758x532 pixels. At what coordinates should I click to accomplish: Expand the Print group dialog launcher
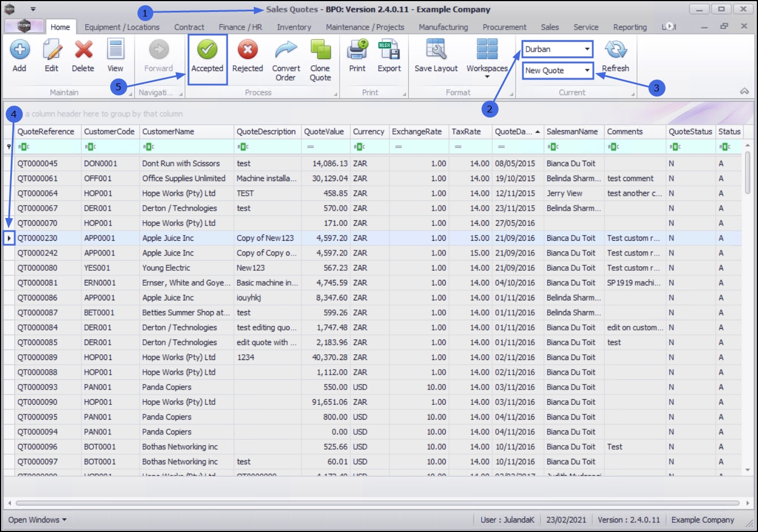click(404, 94)
